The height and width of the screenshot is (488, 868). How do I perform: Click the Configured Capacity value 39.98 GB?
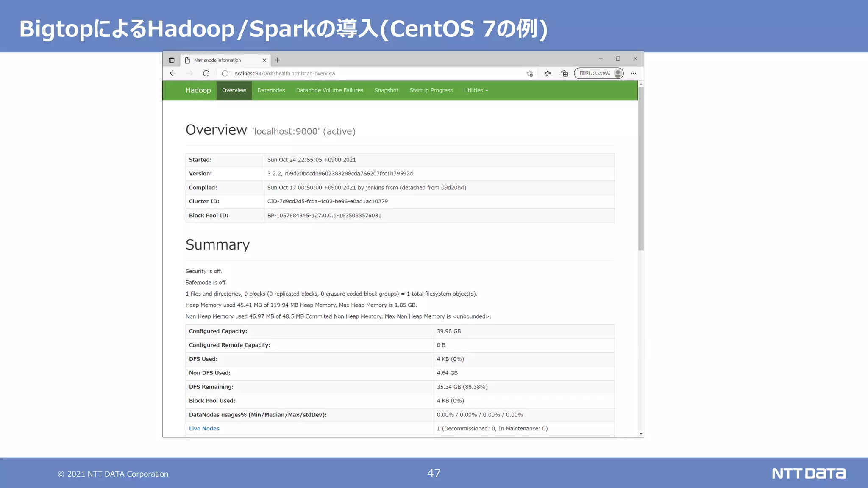pyautogui.click(x=449, y=331)
